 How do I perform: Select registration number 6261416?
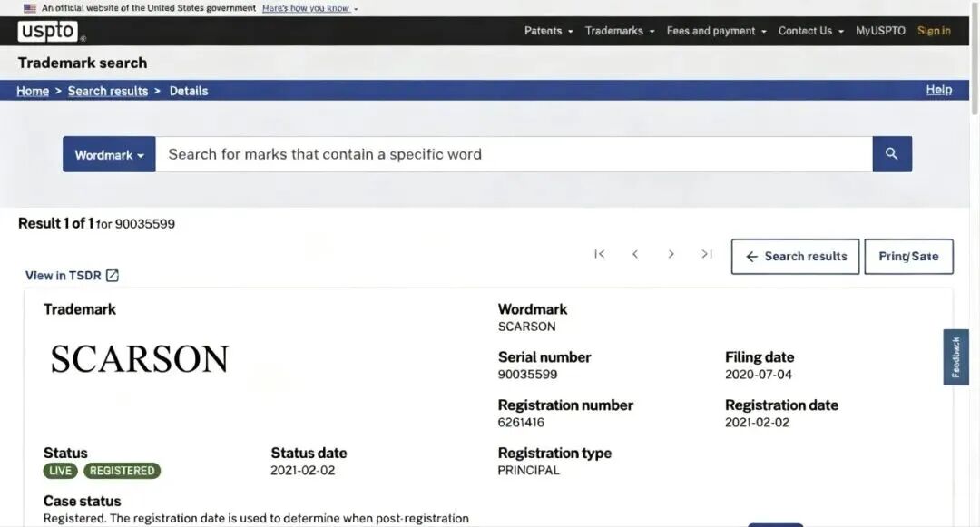click(521, 422)
